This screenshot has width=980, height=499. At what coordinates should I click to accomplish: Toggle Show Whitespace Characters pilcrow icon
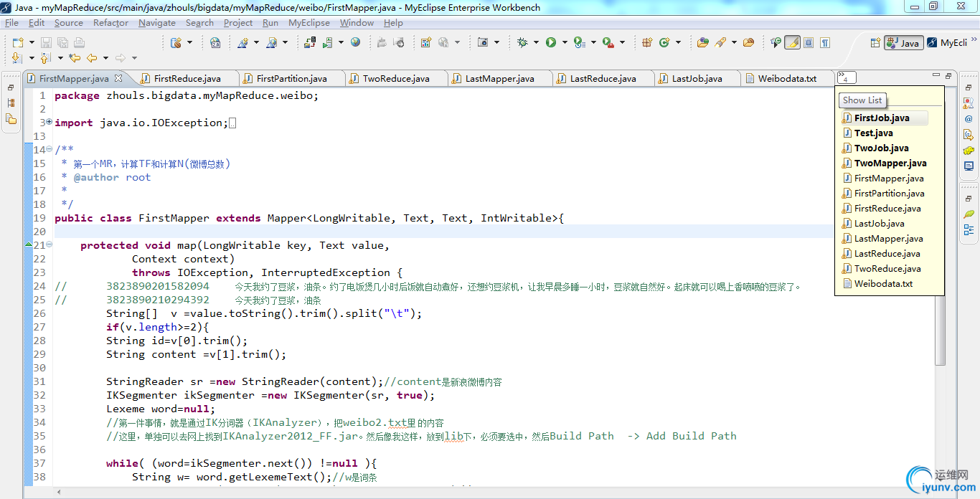coord(825,42)
